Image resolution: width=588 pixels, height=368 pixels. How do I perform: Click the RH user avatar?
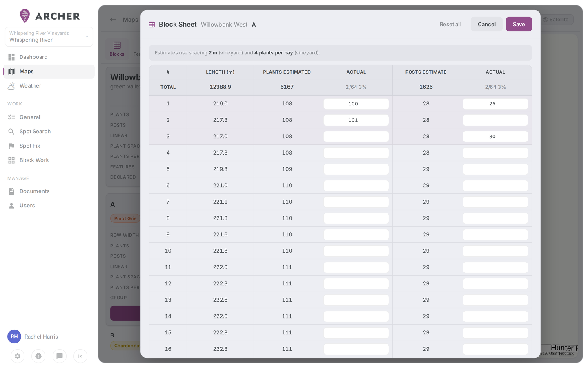[x=14, y=337]
